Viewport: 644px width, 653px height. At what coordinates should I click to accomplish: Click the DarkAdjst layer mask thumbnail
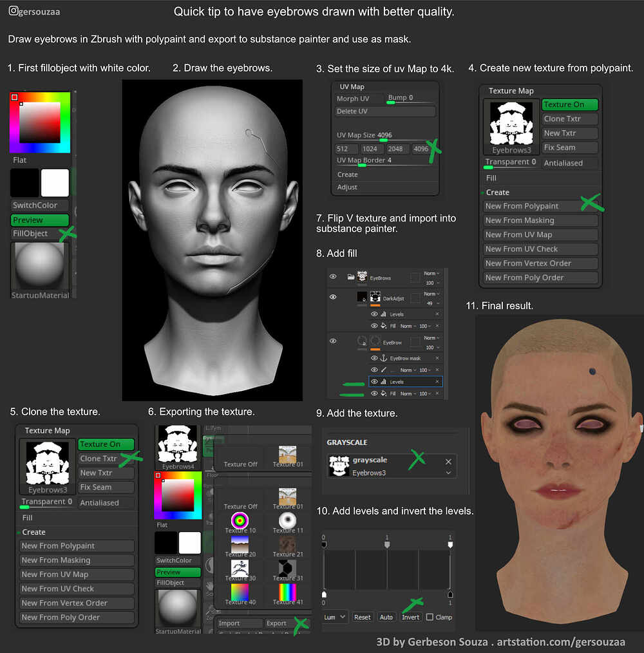coord(375,296)
